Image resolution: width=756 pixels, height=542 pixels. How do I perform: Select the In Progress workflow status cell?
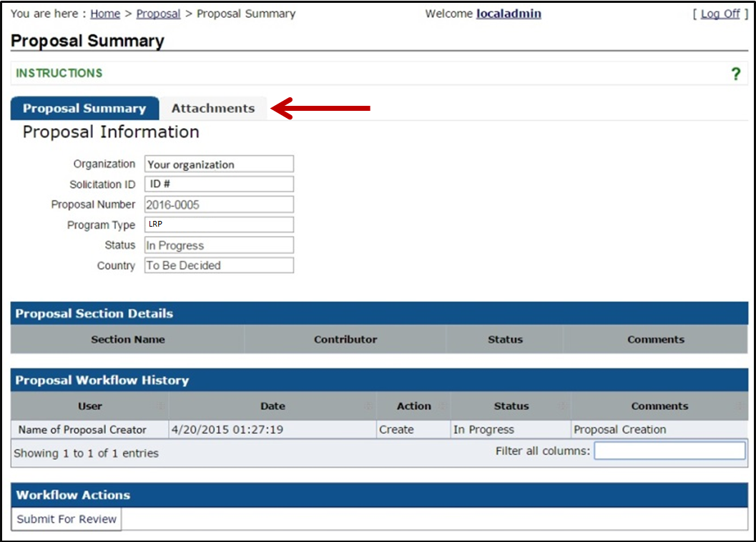click(511, 430)
